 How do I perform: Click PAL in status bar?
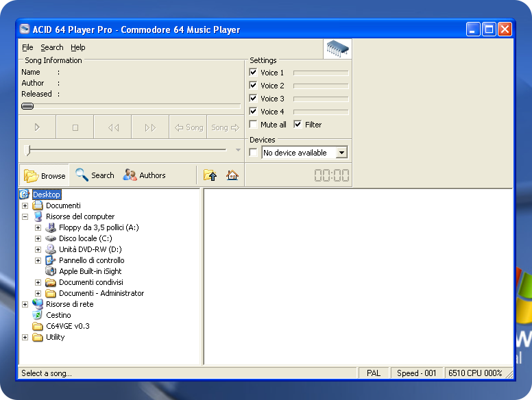tap(374, 373)
